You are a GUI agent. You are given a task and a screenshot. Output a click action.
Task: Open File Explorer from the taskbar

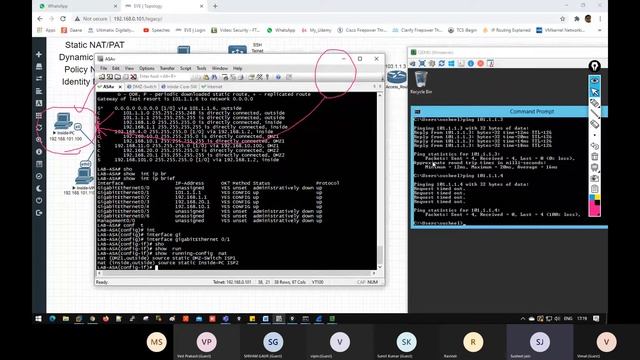click(x=66, y=319)
